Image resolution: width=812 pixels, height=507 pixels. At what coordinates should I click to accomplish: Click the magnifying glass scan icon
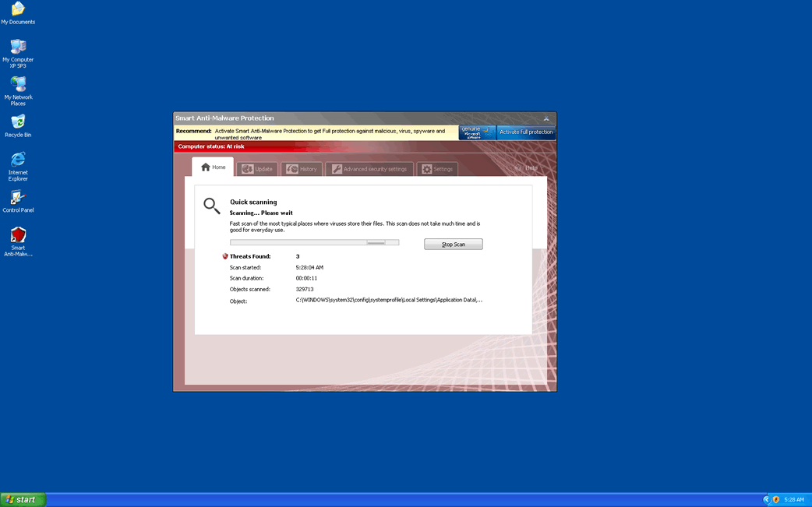point(211,206)
